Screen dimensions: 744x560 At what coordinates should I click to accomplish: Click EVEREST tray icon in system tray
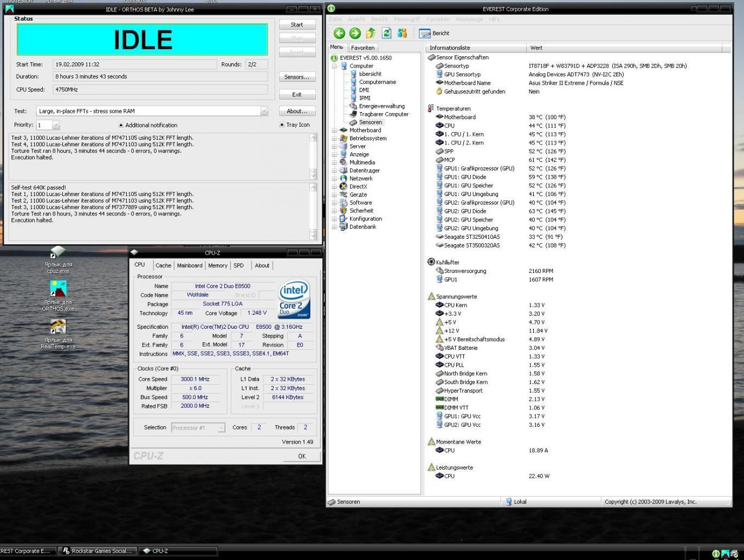pyautogui.click(x=716, y=554)
